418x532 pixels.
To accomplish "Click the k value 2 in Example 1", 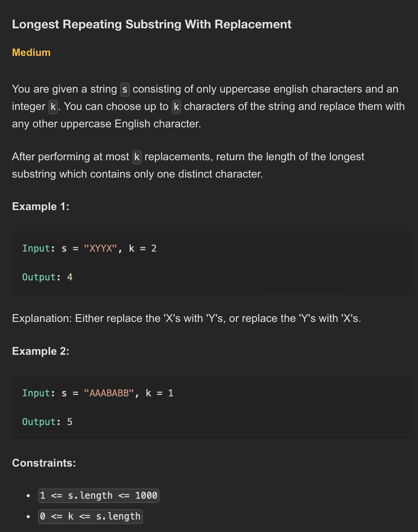I will (x=154, y=249).
